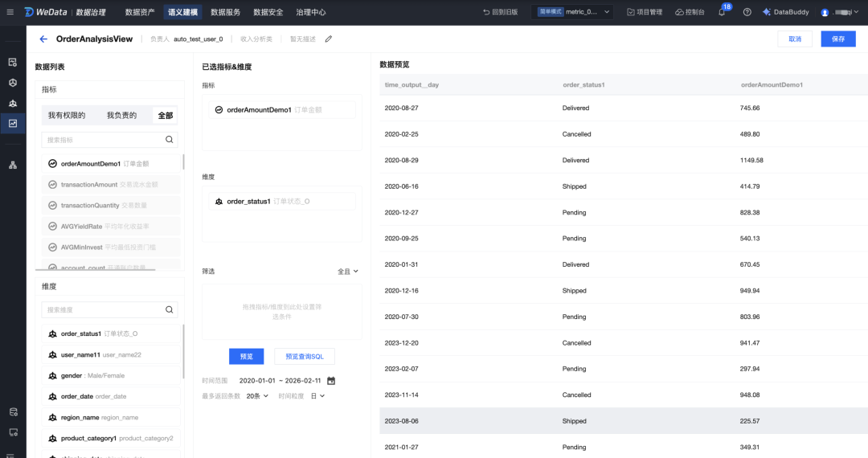
Task: Click the edit pencil icon next to description
Action: (x=328, y=39)
